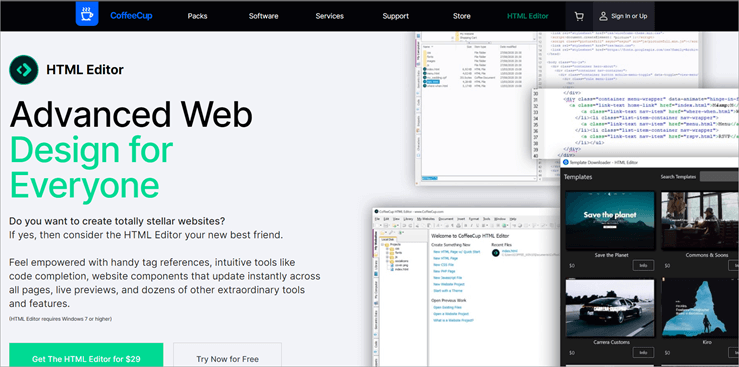The height and width of the screenshot is (367, 739).
Task: Click the Date modified column header
Action: (509, 47)
